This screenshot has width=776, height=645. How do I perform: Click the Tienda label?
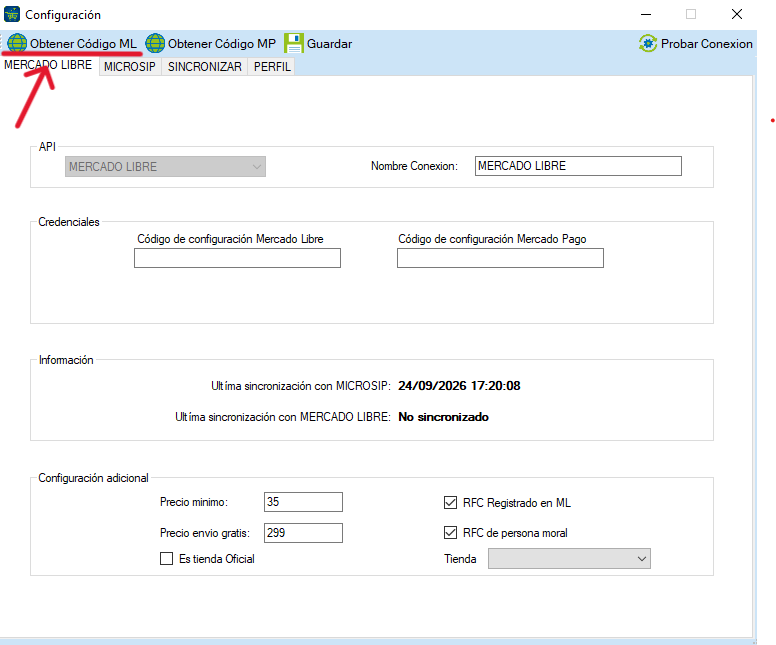pyautogui.click(x=460, y=559)
